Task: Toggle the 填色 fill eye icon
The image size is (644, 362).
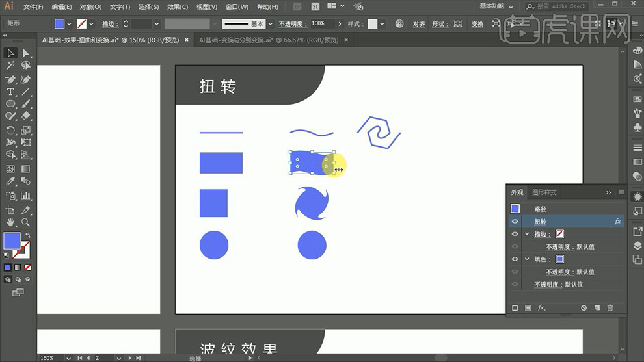Action: [x=515, y=259]
